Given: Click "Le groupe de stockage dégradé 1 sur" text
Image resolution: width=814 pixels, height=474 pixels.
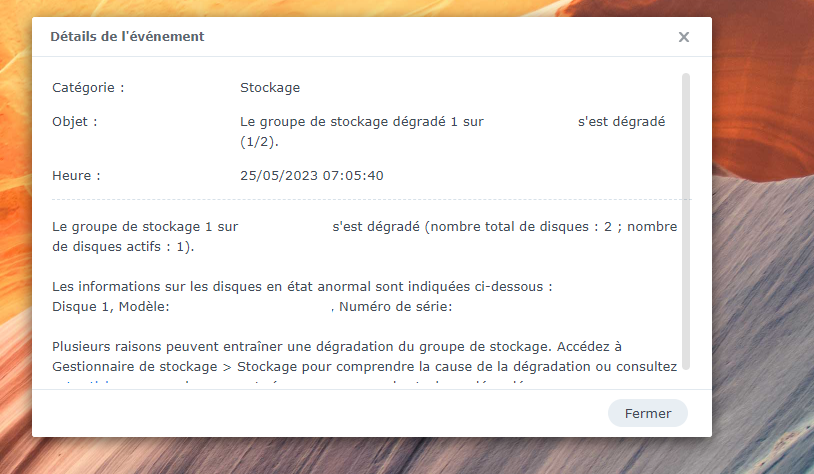Looking at the screenshot, I should pyautogui.click(x=362, y=121).
